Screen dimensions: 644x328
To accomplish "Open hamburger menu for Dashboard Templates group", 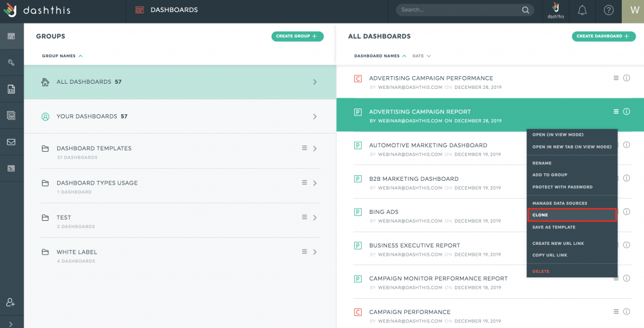I will point(305,148).
